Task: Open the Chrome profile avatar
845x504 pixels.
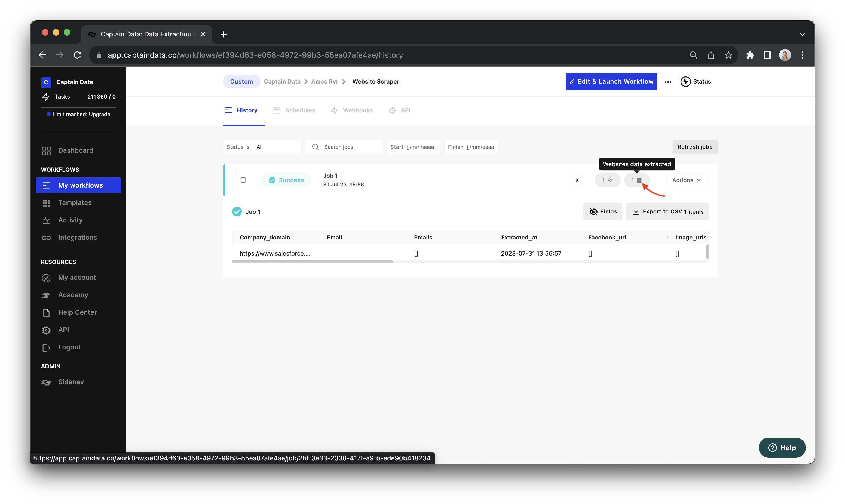Action: pos(785,55)
